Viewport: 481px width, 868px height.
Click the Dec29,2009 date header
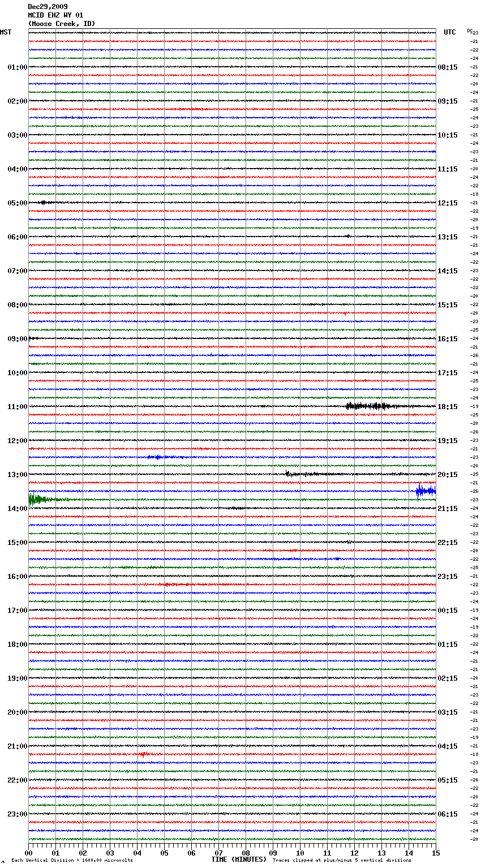pos(48,7)
